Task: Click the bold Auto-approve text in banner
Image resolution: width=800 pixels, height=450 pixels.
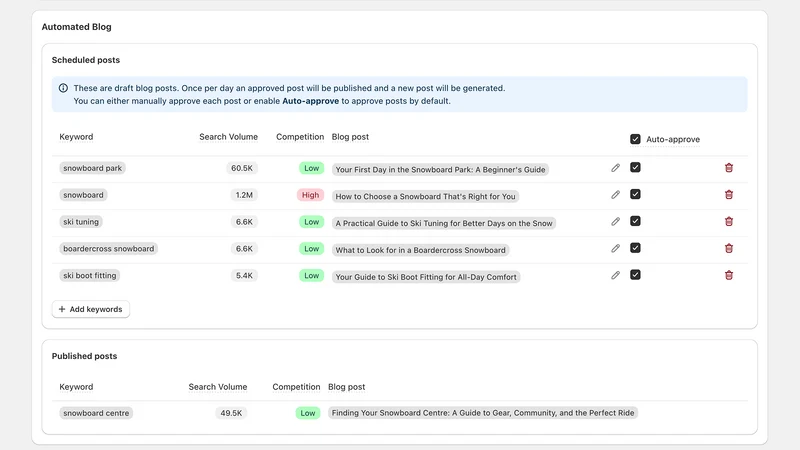Action: point(310,101)
